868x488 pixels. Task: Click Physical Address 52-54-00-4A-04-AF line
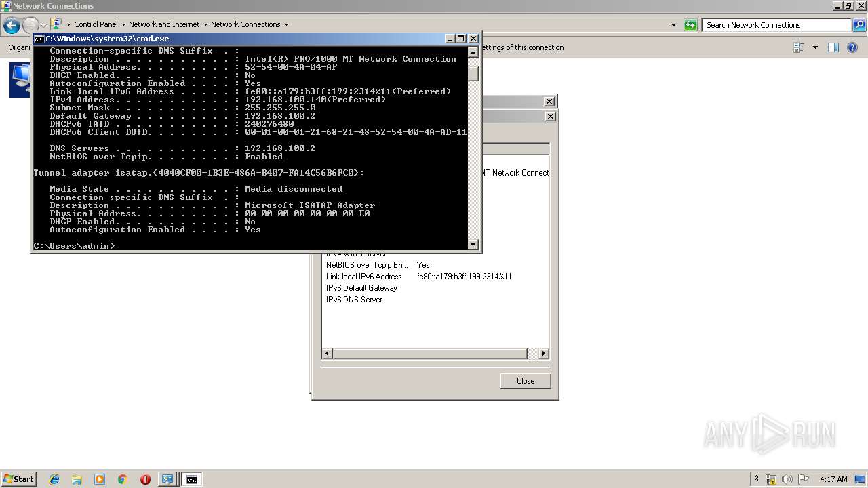coord(193,67)
